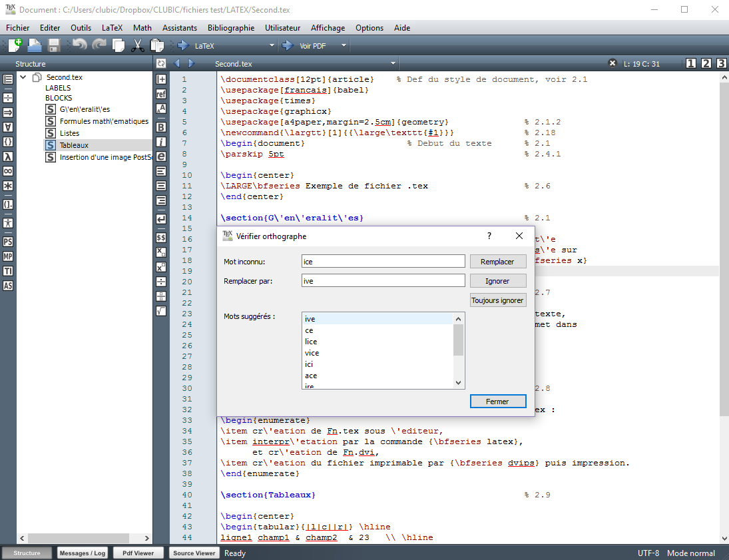
Task: Click the Remplacer button
Action: [497, 262]
